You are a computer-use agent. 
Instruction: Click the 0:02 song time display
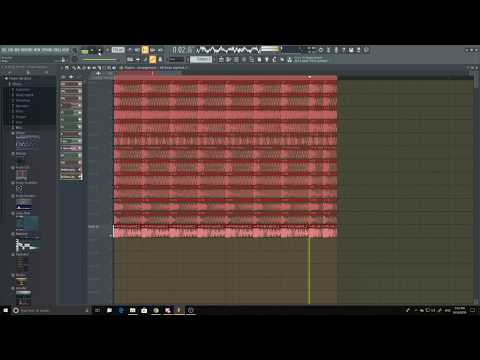(182, 50)
